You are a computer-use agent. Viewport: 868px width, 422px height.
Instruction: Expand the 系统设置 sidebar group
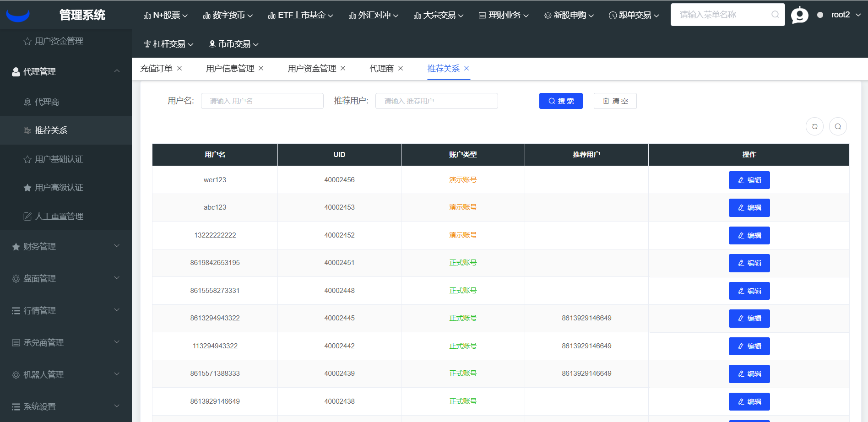(x=66, y=406)
